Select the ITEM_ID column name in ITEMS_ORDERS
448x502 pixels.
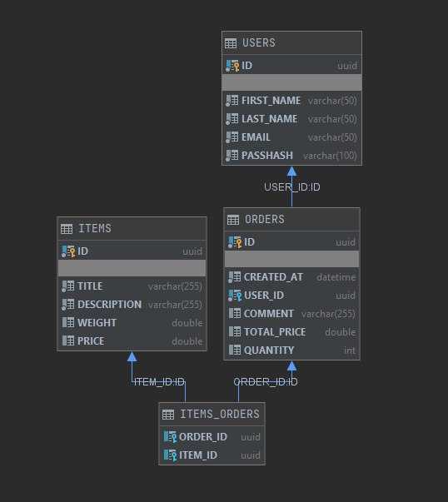(198, 455)
